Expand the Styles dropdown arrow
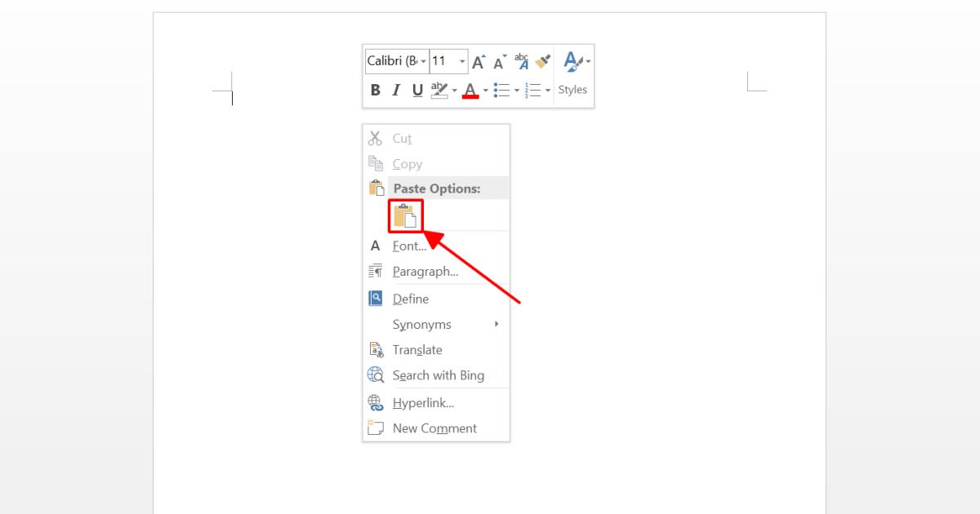The image size is (980, 514). pos(588,61)
